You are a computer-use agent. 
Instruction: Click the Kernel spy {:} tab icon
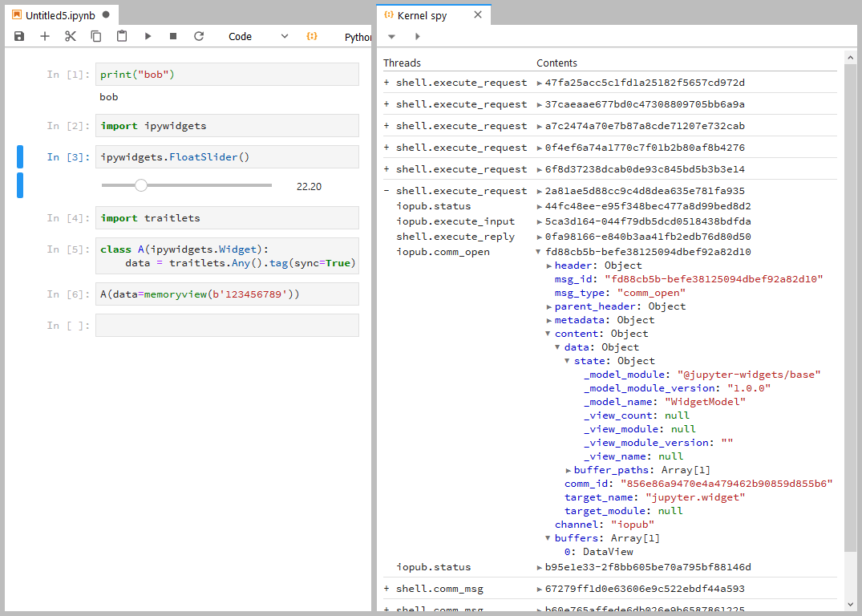[391, 14]
